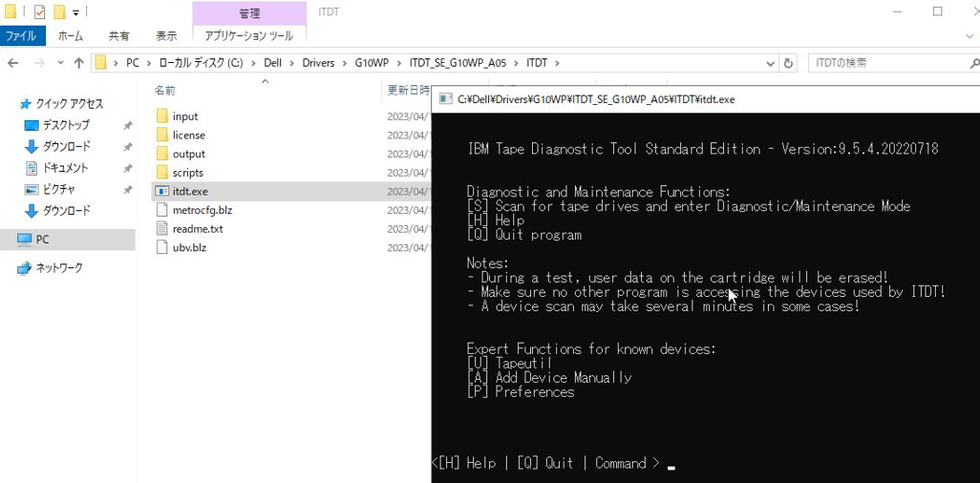Click the new folder icon in title bar
980x483 pixels.
click(59, 11)
